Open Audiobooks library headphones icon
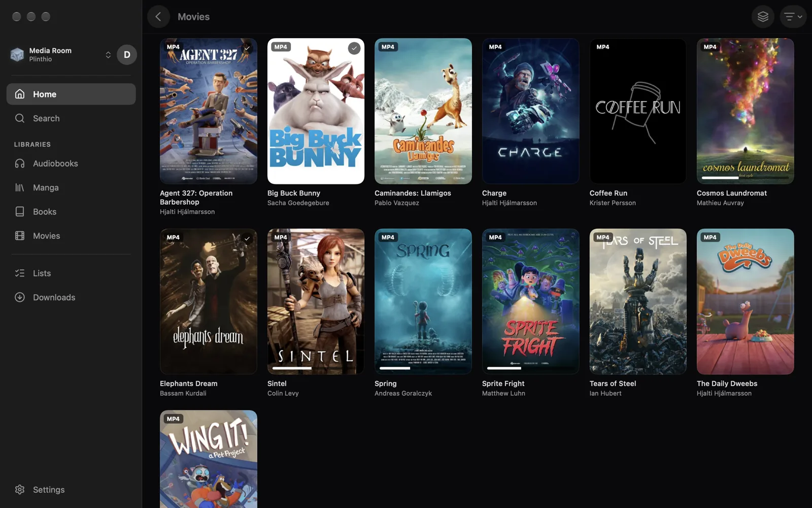 point(20,164)
